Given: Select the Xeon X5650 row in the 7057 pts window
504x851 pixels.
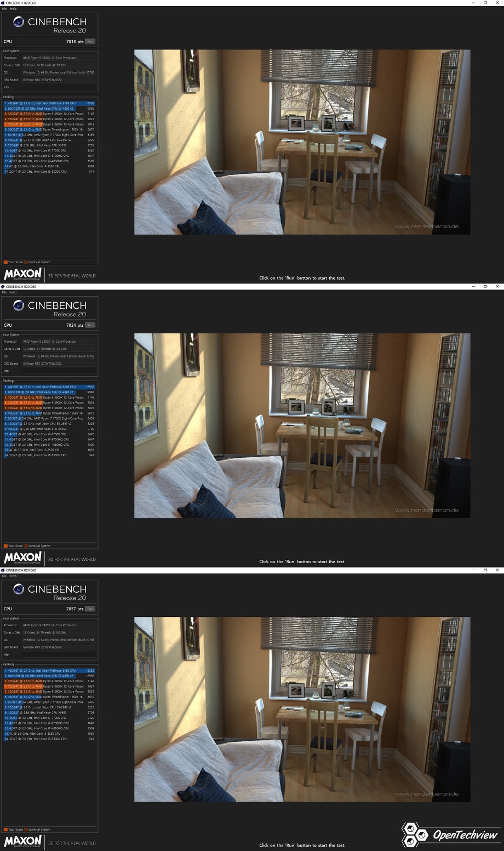Looking at the screenshot, I should click(49, 713).
